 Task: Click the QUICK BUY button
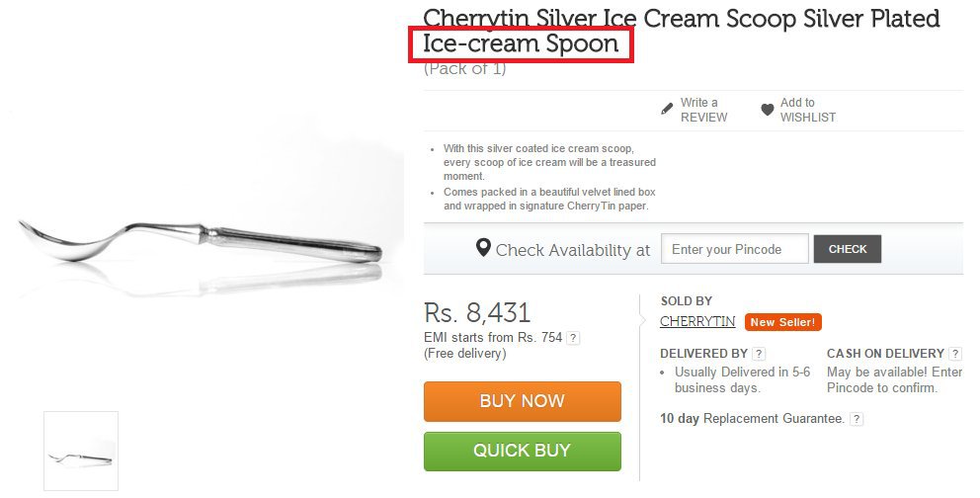(x=523, y=452)
